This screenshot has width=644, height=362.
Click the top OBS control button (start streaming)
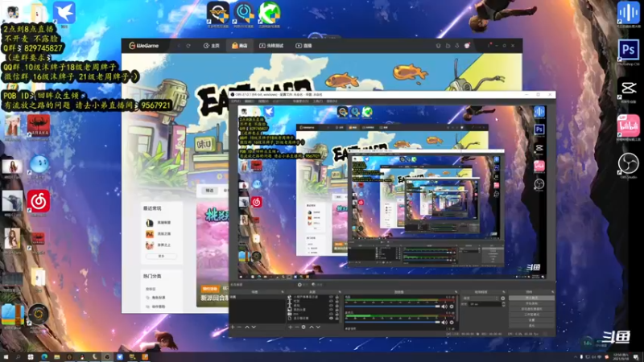(531, 298)
